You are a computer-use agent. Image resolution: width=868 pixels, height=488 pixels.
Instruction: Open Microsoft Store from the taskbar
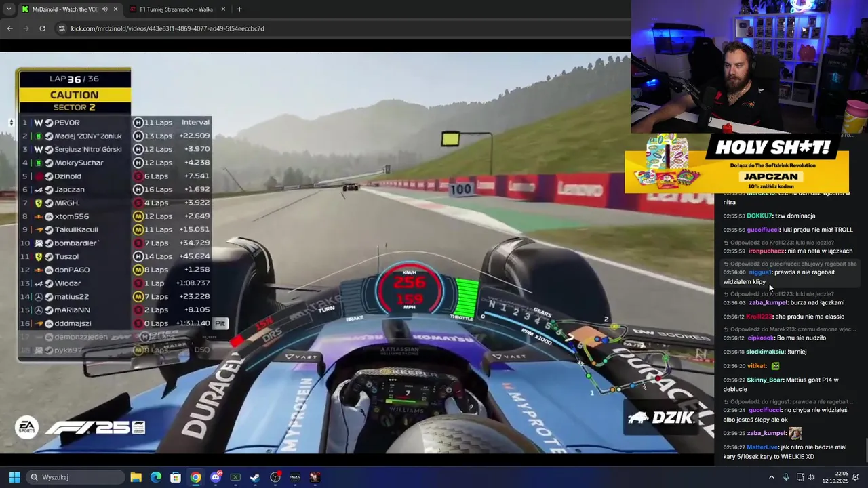[176, 477]
